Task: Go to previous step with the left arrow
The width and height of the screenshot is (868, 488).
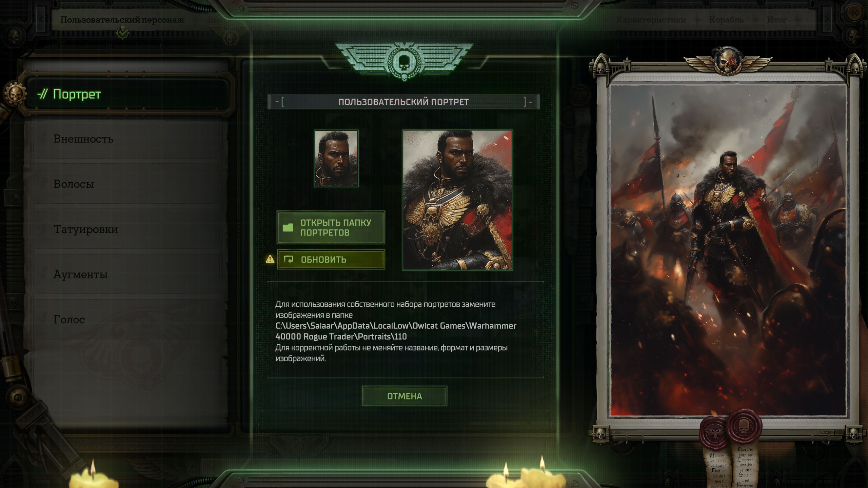Action: 41,19
